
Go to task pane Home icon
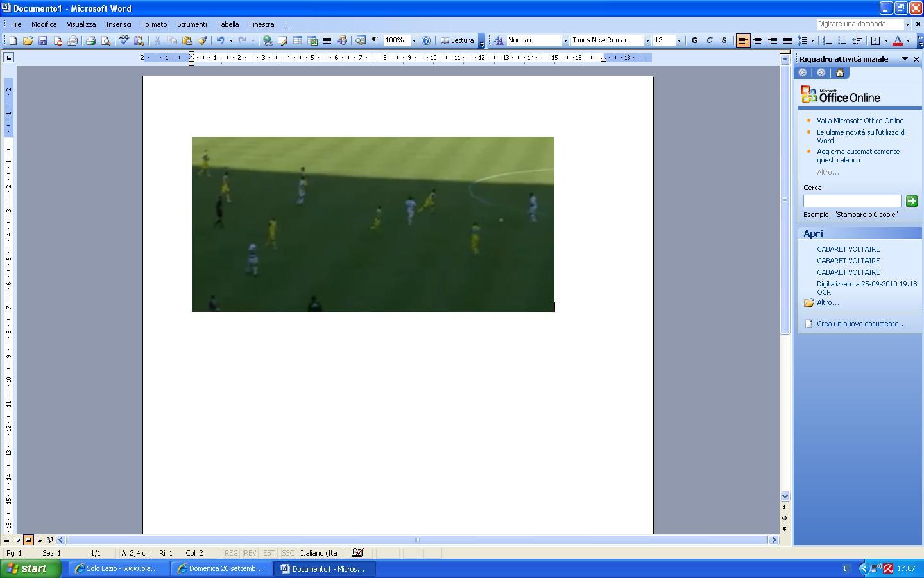click(839, 73)
